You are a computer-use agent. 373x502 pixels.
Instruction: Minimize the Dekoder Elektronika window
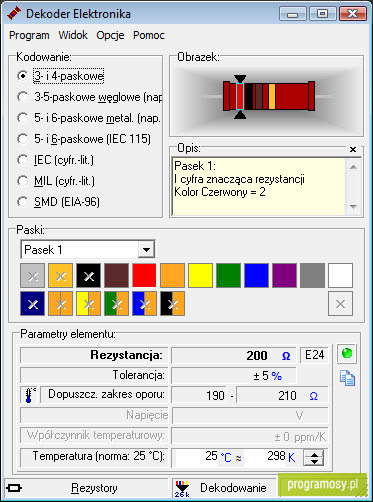(293, 14)
